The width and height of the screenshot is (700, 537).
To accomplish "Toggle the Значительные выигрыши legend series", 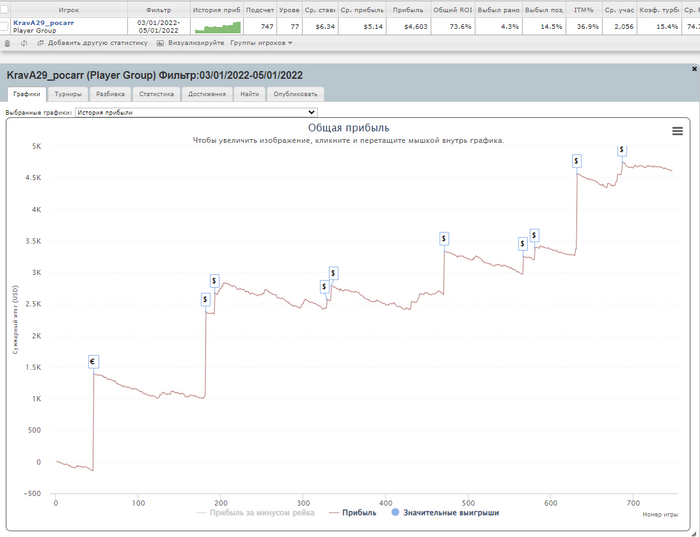I will coord(445,513).
